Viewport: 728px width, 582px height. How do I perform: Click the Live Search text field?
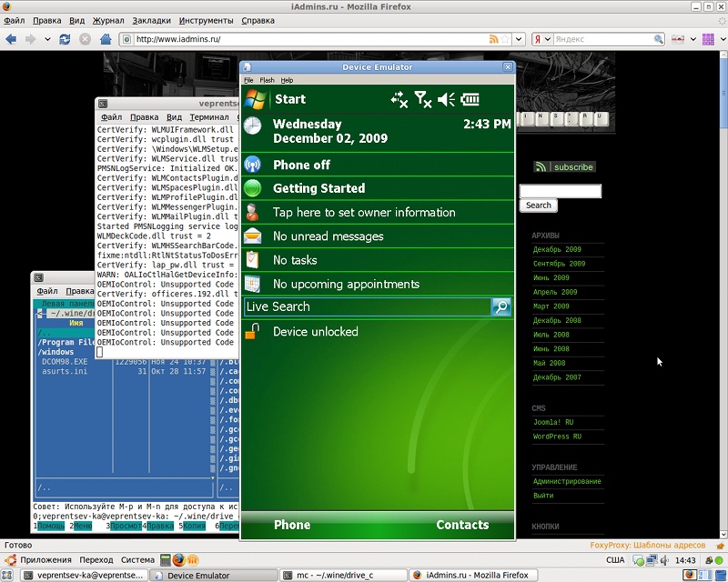(368, 306)
